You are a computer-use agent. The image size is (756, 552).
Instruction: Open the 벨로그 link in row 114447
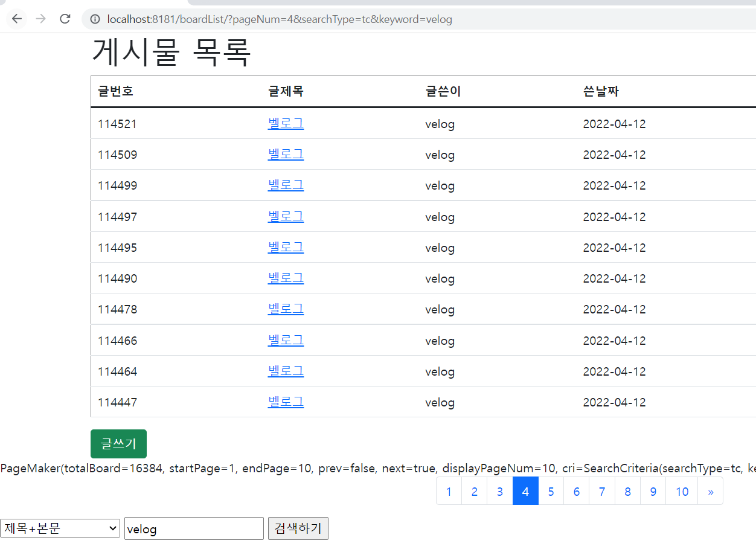tap(286, 402)
